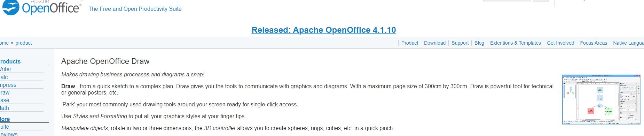The height and width of the screenshot is (136, 644).
Task: Click the search submit button beside the field
Action: pyautogui.click(x=541, y=1)
